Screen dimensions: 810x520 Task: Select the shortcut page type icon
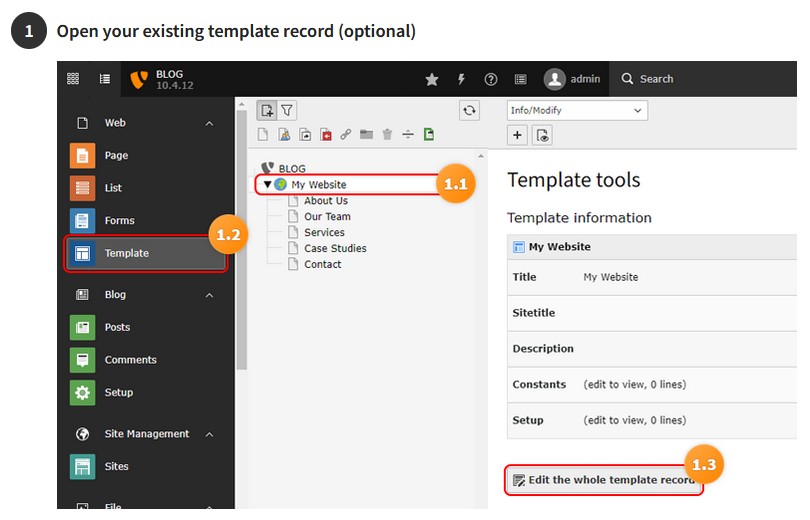click(x=305, y=135)
